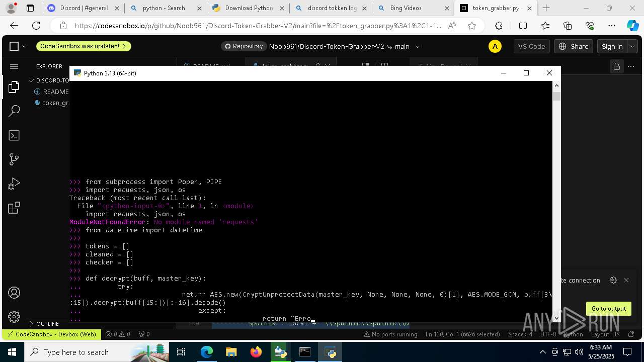Open File Explorer from taskbar
Image resolution: width=644 pixels, height=362 pixels.
pyautogui.click(x=231, y=352)
